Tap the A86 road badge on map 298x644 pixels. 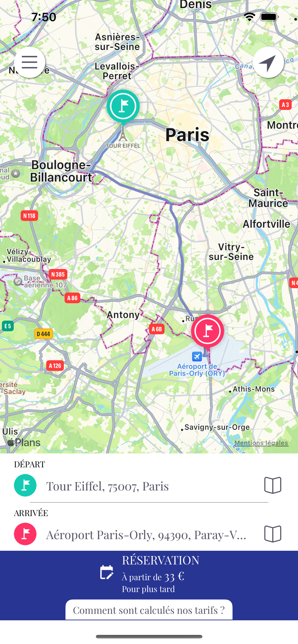click(x=72, y=298)
